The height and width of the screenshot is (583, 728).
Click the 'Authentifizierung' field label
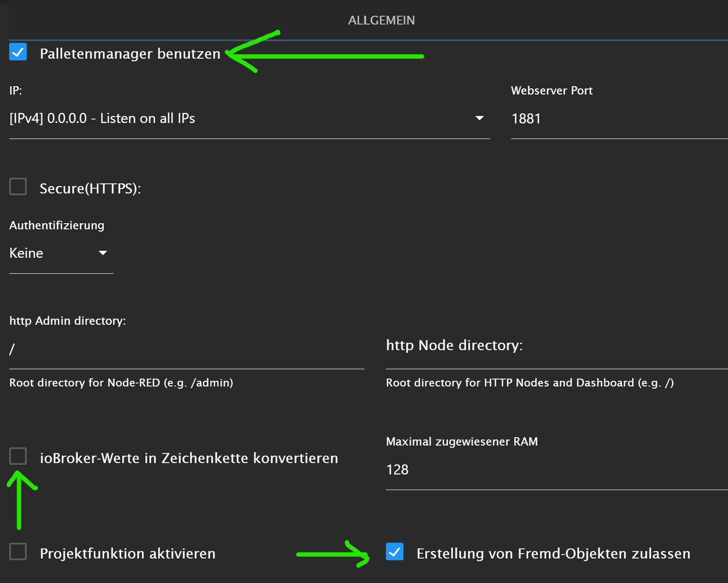tap(57, 225)
